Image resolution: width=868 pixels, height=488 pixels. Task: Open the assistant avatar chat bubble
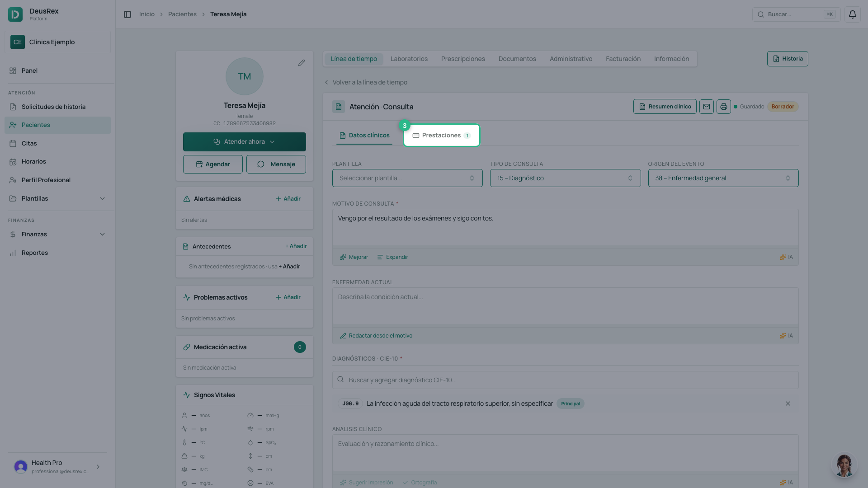click(x=844, y=465)
